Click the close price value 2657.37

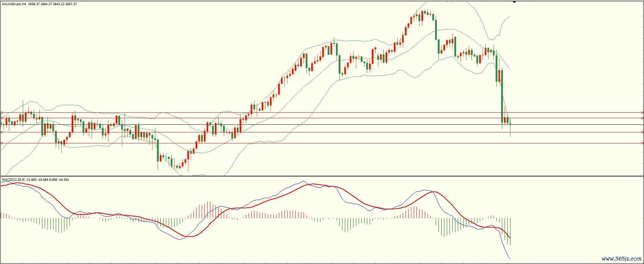[x=71, y=4]
